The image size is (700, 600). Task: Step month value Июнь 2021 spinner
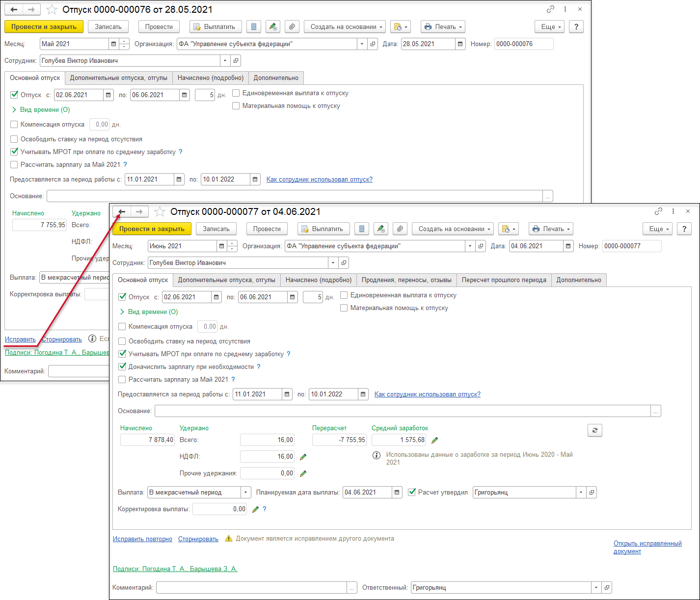[x=232, y=246]
